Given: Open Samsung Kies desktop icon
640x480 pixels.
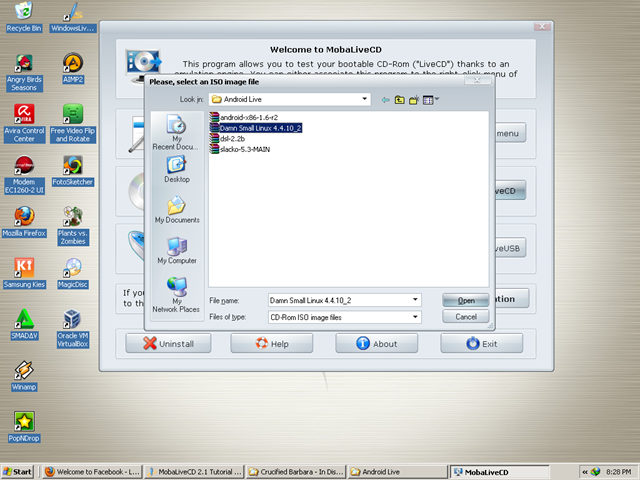Looking at the screenshot, I should 24,273.
